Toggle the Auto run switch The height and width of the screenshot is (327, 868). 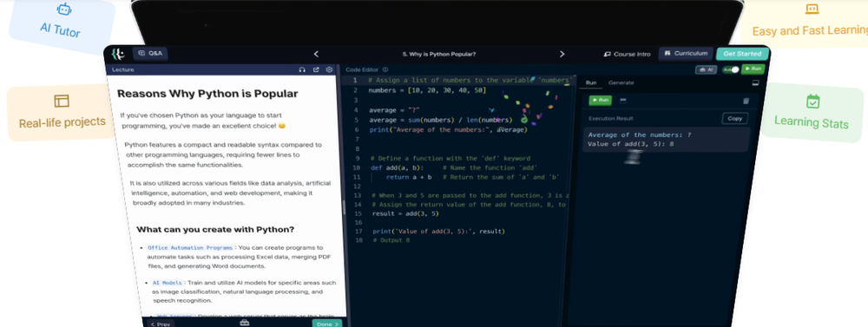point(731,69)
